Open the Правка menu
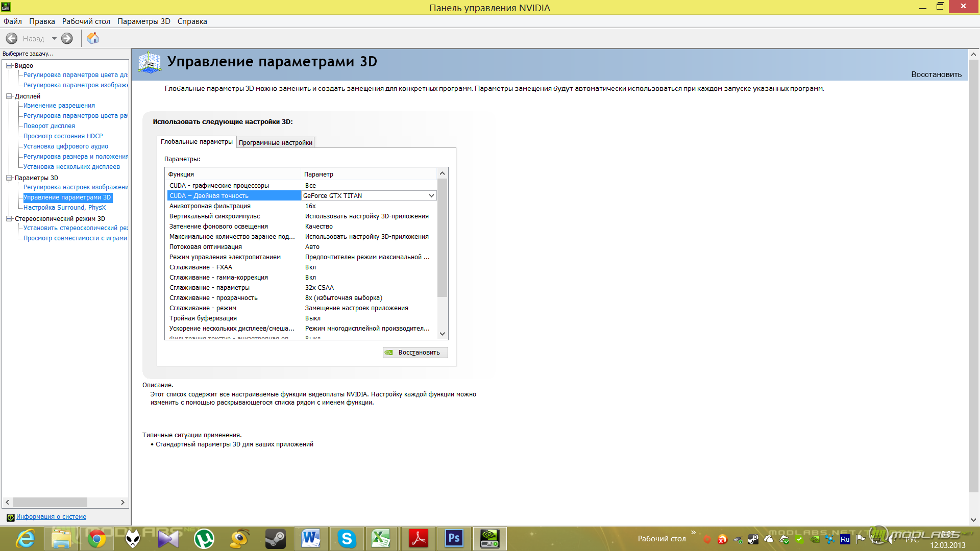Viewport: 980px width, 551px height. [x=42, y=21]
